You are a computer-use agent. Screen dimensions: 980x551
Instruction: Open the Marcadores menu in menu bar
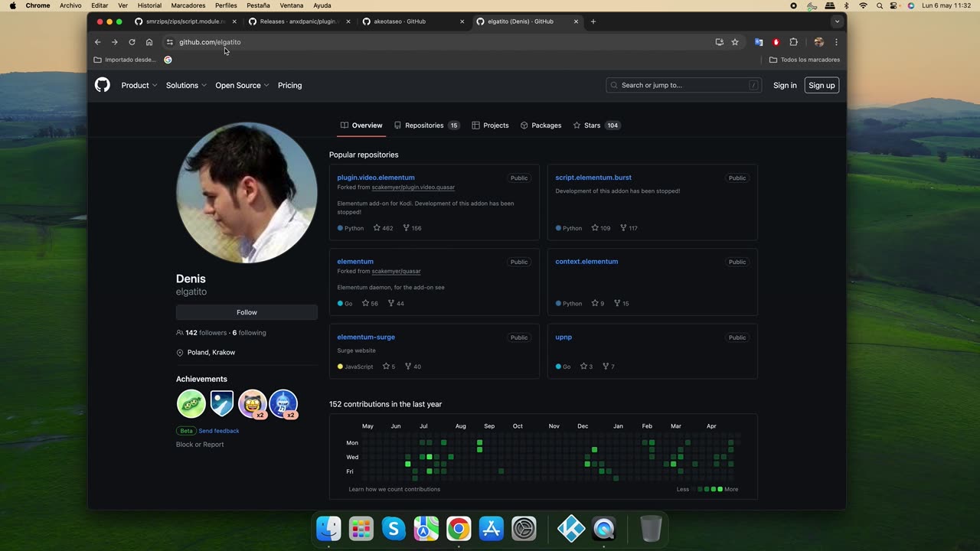(x=188, y=5)
